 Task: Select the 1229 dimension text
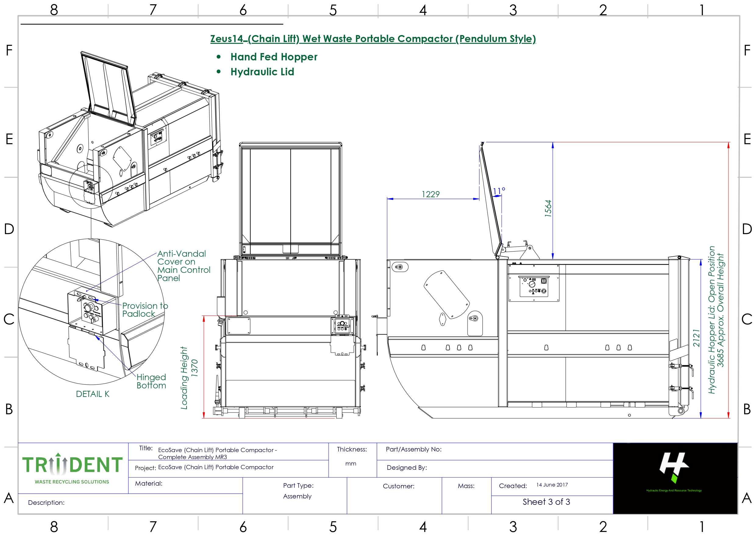[x=430, y=194]
